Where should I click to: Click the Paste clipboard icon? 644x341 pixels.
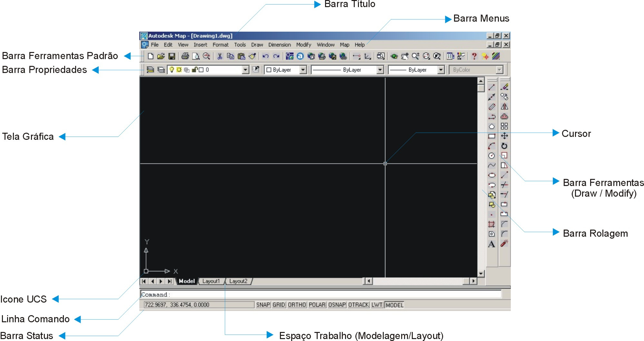(241, 56)
